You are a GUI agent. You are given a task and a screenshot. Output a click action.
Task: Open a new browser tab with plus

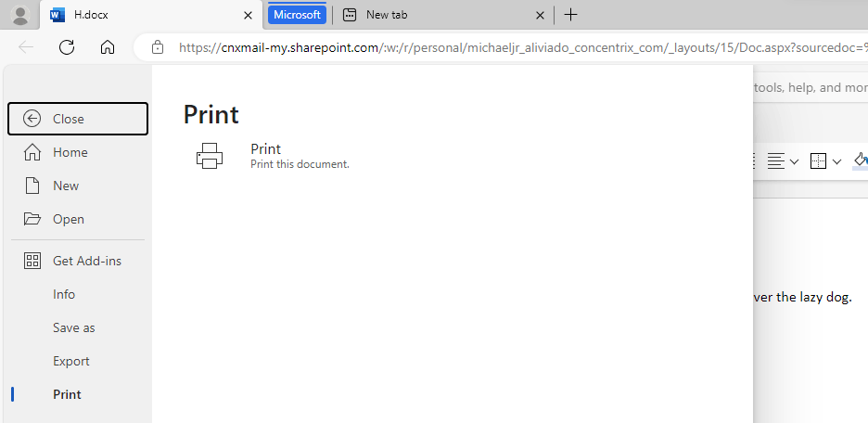click(x=570, y=15)
